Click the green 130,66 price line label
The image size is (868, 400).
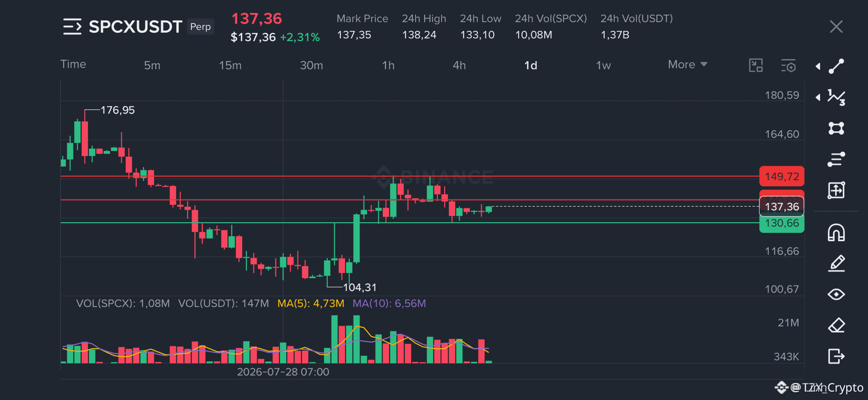pos(781,223)
